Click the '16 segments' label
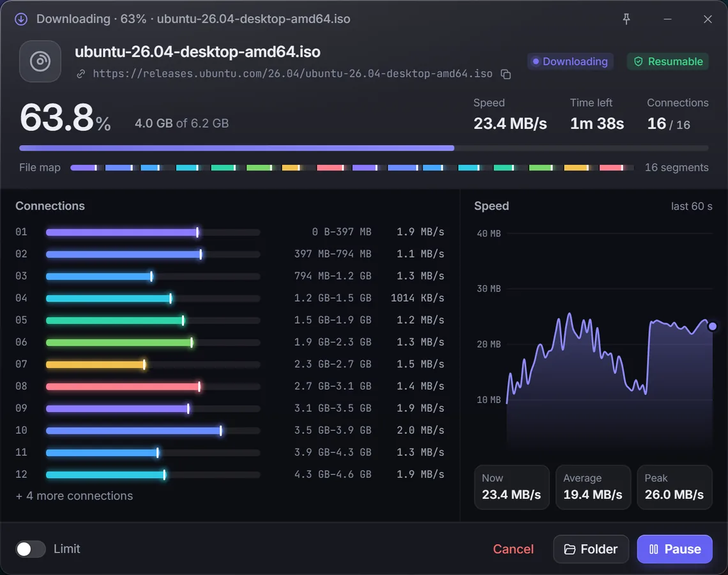 676,167
